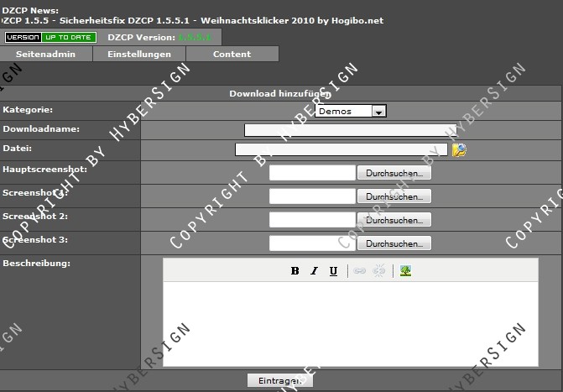Remove link with the broken chain icon

(378, 270)
